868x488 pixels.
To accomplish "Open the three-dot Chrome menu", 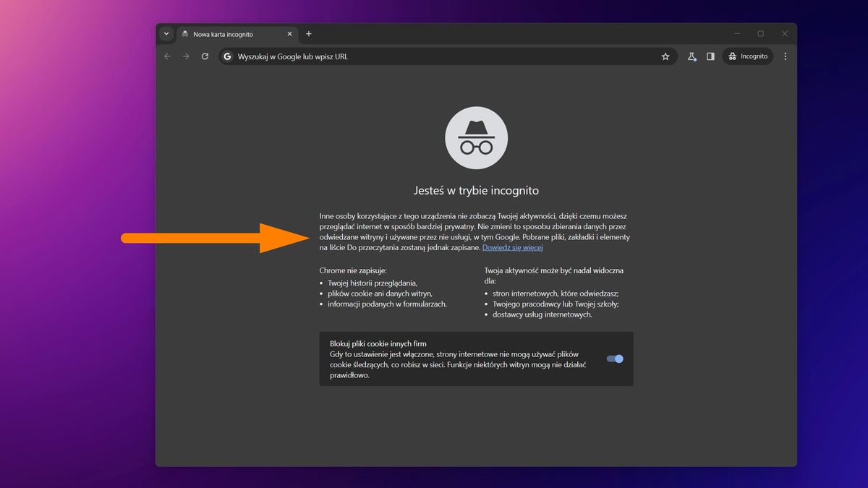I will (785, 56).
